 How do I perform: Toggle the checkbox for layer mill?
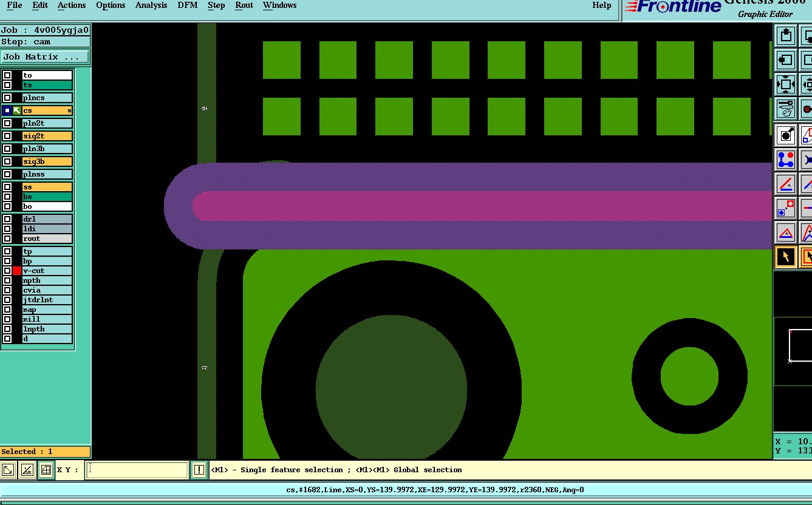(7, 319)
